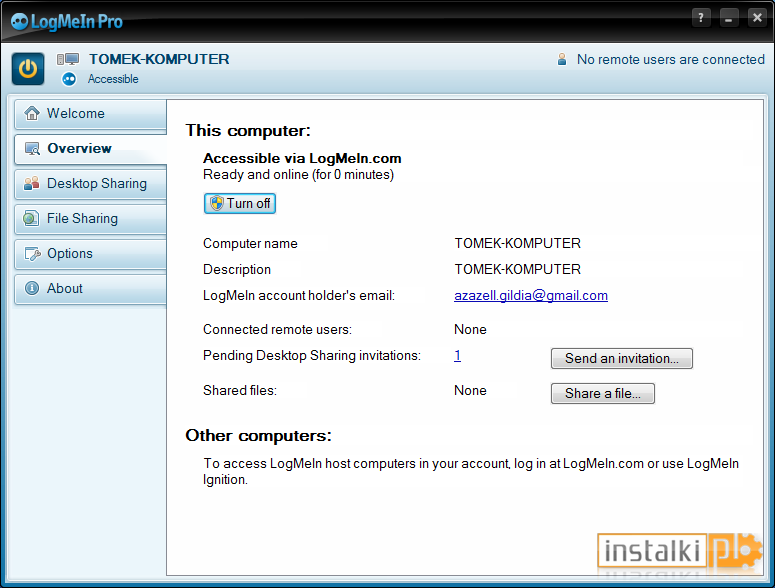Click the 'Accessible' status text in header
The width and height of the screenshot is (775, 588).
[x=113, y=79]
